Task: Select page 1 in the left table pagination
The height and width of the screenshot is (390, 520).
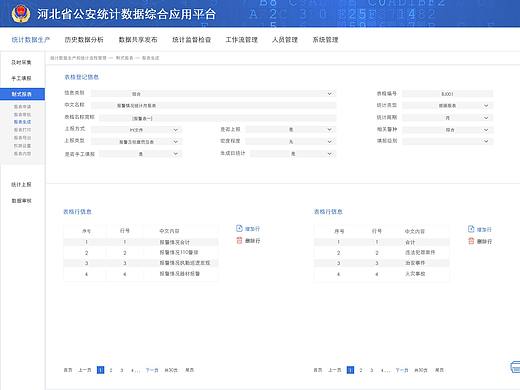Action: point(100,370)
